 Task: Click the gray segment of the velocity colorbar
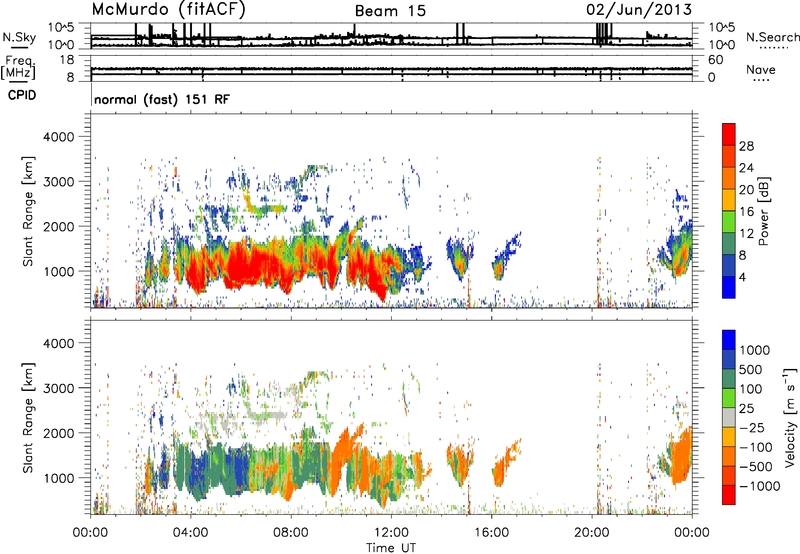tap(729, 417)
